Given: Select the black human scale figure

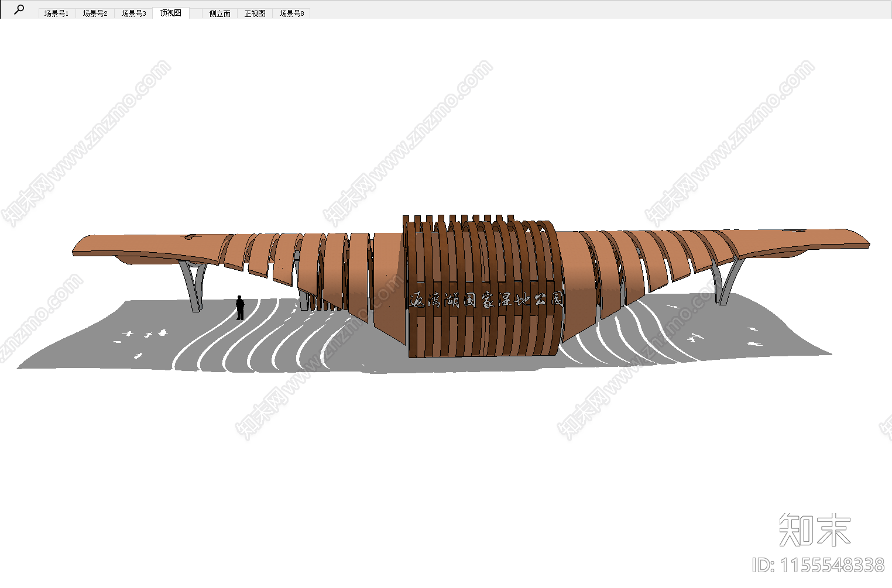Looking at the screenshot, I should (x=240, y=308).
